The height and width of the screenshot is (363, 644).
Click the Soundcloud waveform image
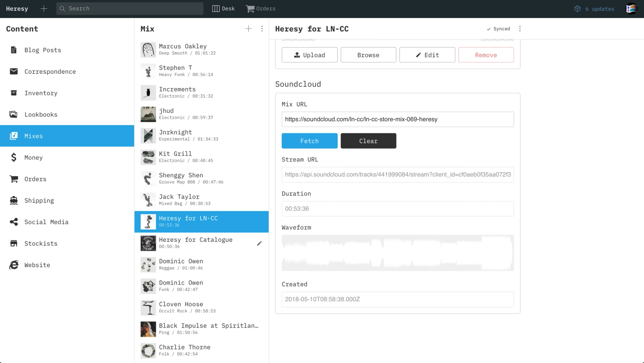[397, 253]
